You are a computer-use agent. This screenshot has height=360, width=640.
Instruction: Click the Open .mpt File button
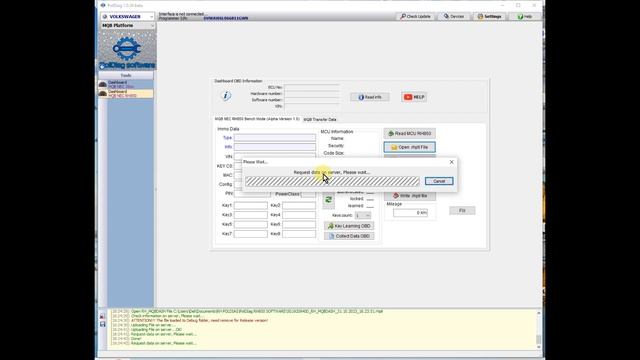(x=409, y=147)
